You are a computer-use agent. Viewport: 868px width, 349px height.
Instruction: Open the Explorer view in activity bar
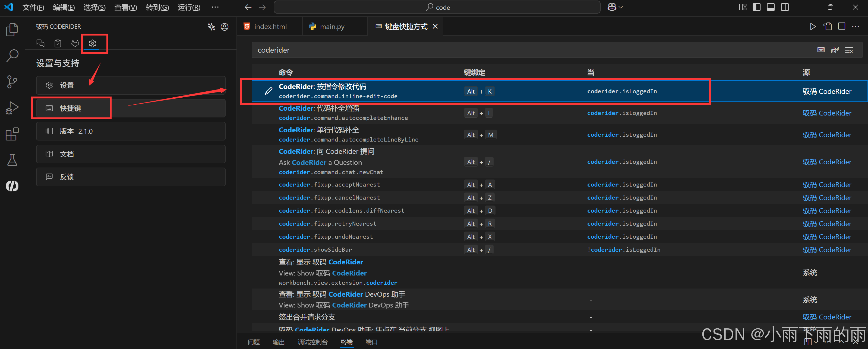point(12,30)
